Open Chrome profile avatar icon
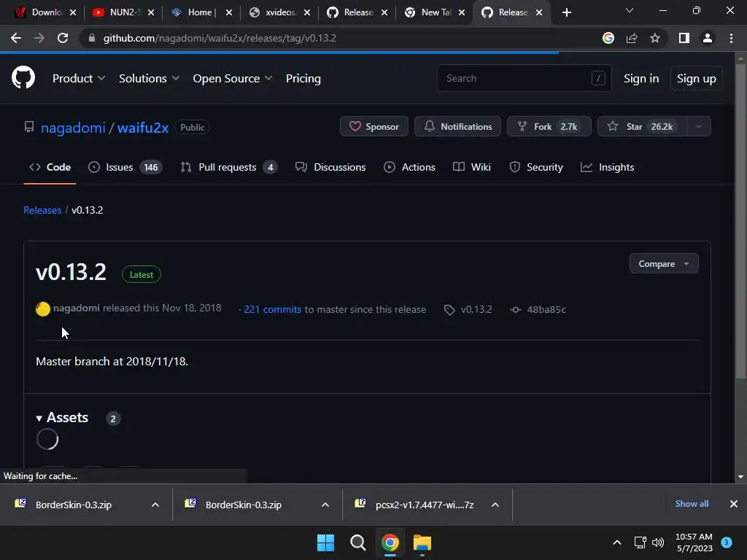This screenshot has width=747, height=560. tap(708, 38)
